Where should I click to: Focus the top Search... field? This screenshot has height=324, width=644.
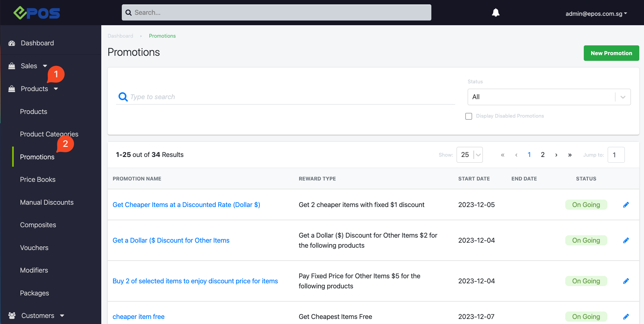[277, 12]
